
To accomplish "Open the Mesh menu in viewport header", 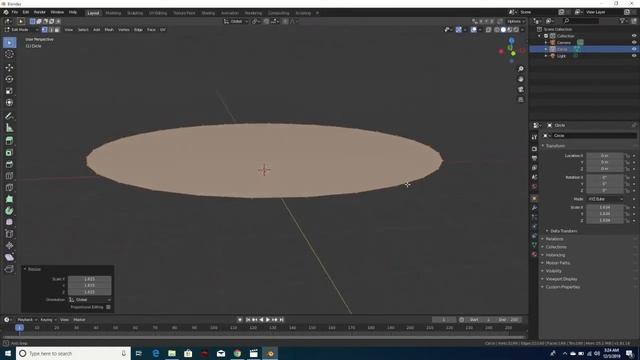I will click(x=109, y=30).
